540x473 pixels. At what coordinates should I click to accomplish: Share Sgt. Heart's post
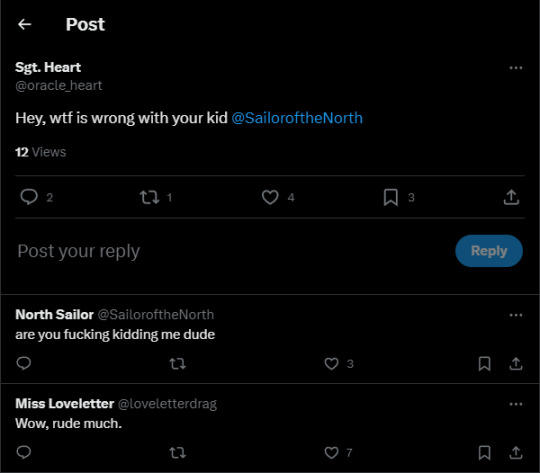coord(511,197)
